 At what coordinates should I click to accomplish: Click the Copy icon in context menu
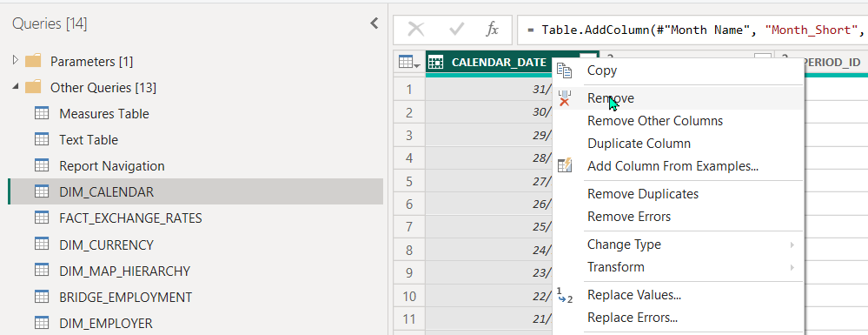point(564,70)
